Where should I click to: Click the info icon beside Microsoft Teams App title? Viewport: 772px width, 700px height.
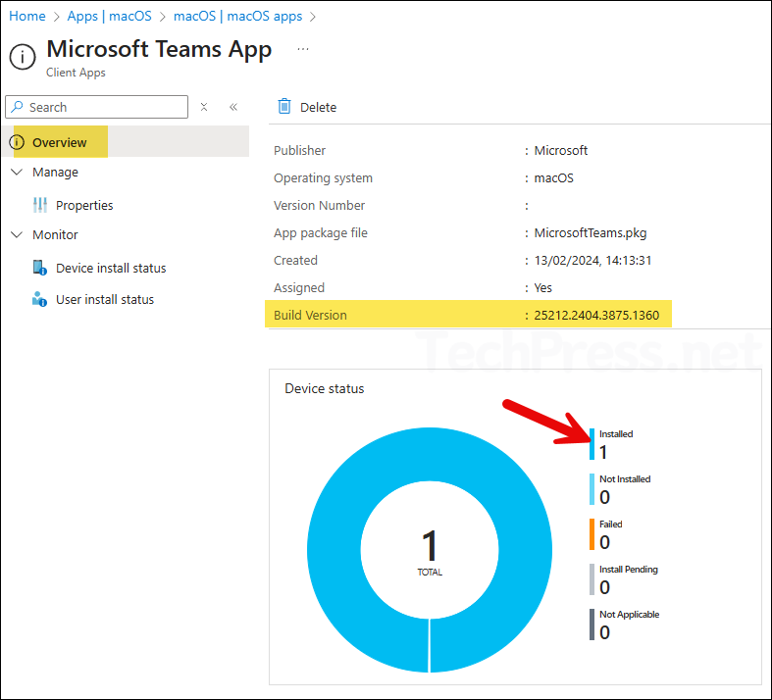[23, 57]
